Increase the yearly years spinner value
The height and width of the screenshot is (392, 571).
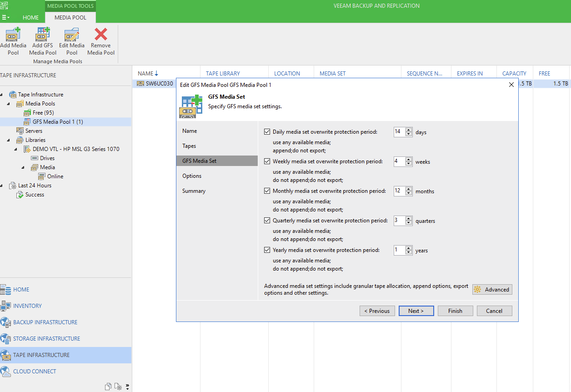409,248
